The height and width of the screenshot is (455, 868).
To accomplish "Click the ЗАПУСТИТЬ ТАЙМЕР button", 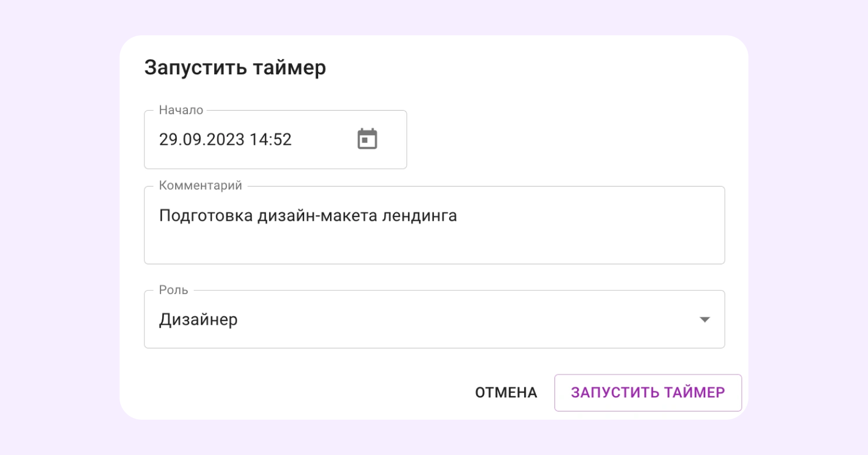I will pos(648,392).
